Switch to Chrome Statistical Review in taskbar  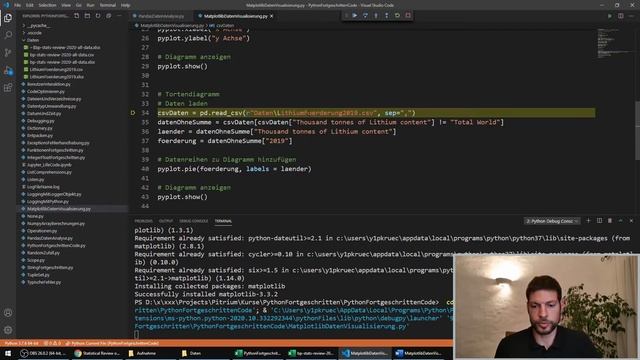97,353
